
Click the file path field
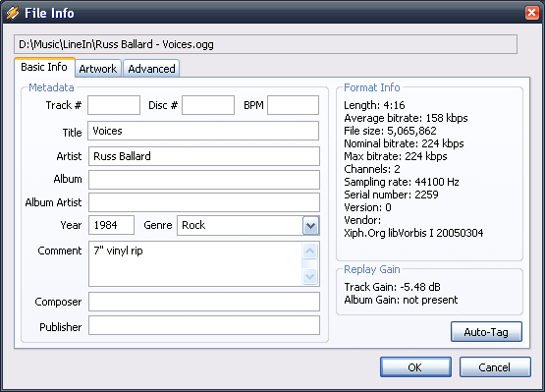(265, 44)
